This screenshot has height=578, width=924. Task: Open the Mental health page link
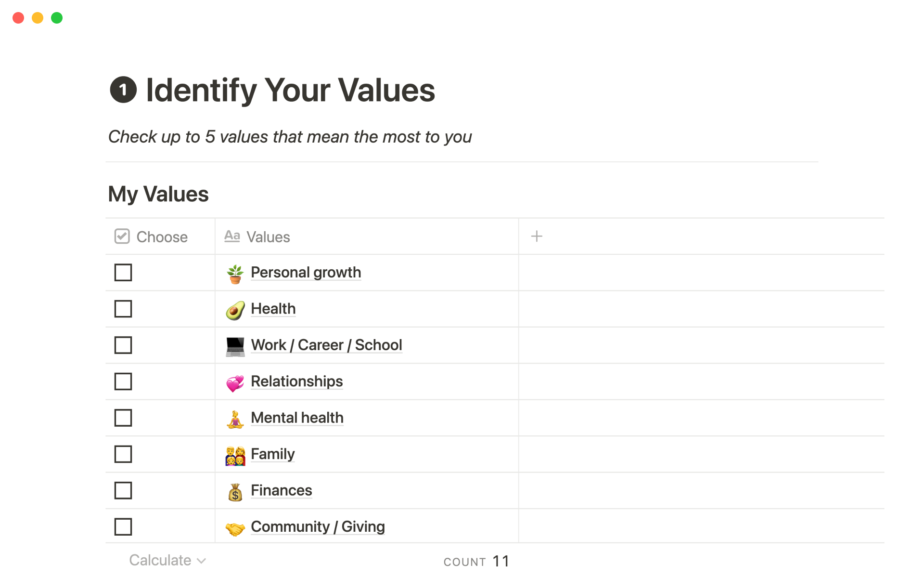297,418
